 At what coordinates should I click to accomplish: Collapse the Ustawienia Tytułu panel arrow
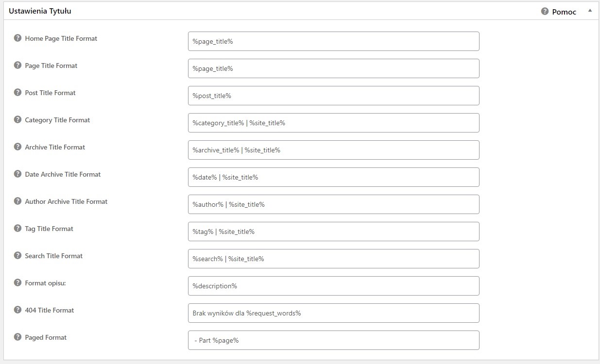tap(590, 11)
